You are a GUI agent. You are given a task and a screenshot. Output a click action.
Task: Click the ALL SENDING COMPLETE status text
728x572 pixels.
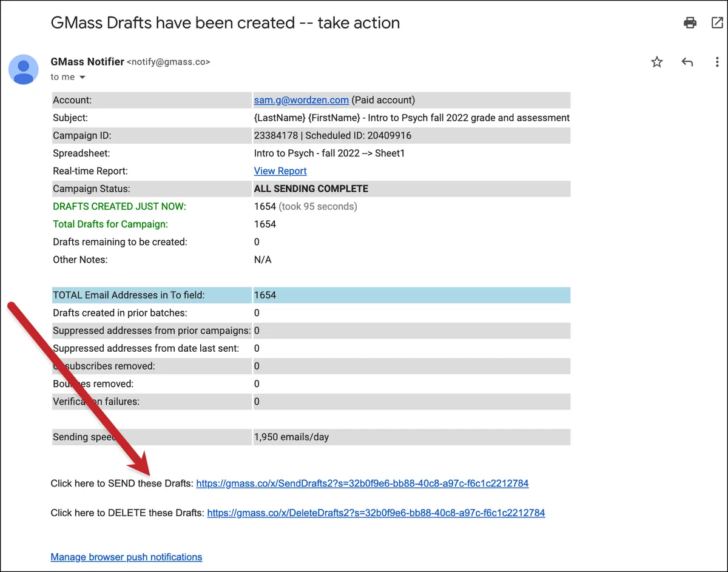click(x=311, y=189)
